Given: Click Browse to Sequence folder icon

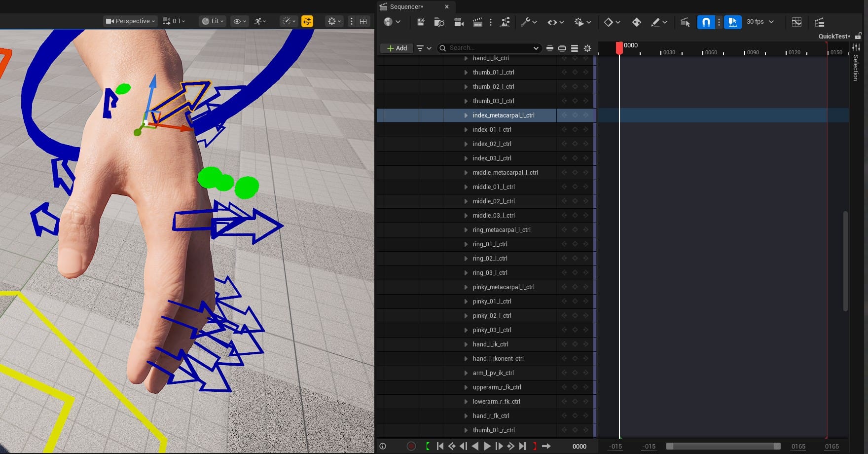Looking at the screenshot, I should point(439,22).
